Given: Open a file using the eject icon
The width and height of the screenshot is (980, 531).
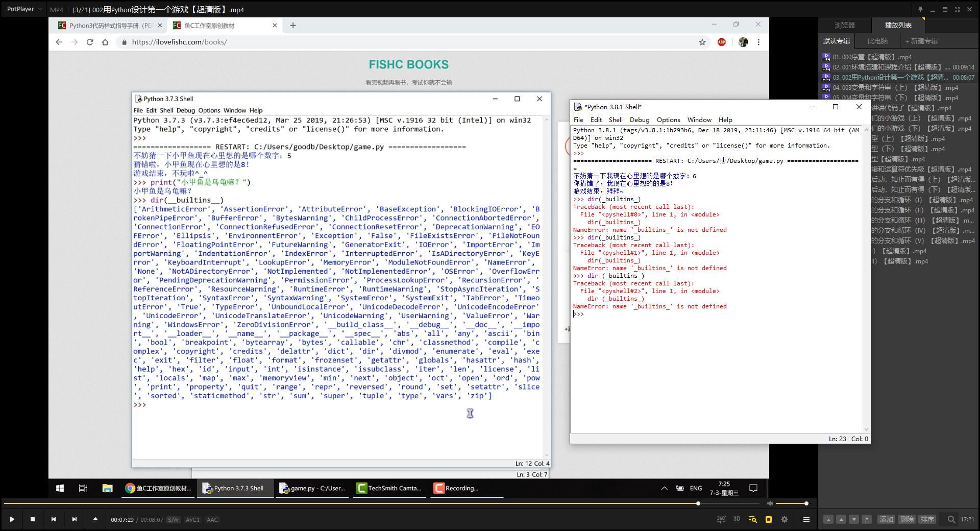Looking at the screenshot, I should coord(95,519).
